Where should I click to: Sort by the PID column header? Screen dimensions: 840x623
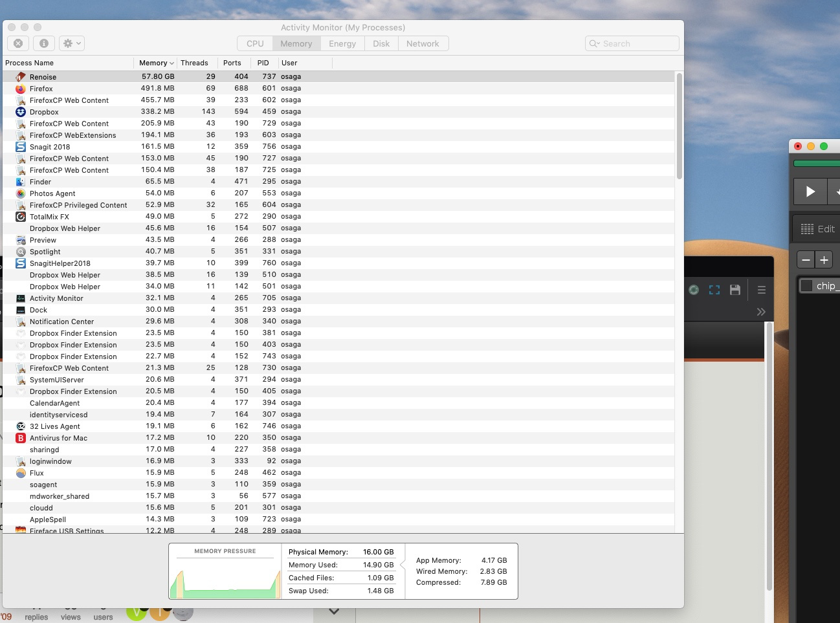264,63
